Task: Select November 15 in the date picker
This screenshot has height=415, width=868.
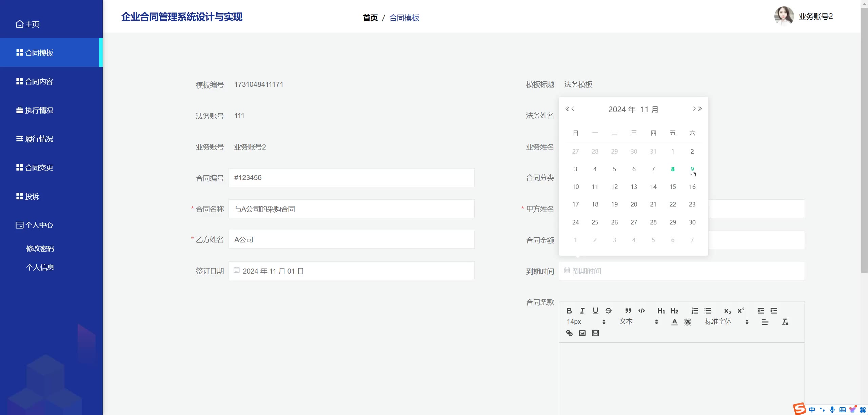Action: point(673,187)
